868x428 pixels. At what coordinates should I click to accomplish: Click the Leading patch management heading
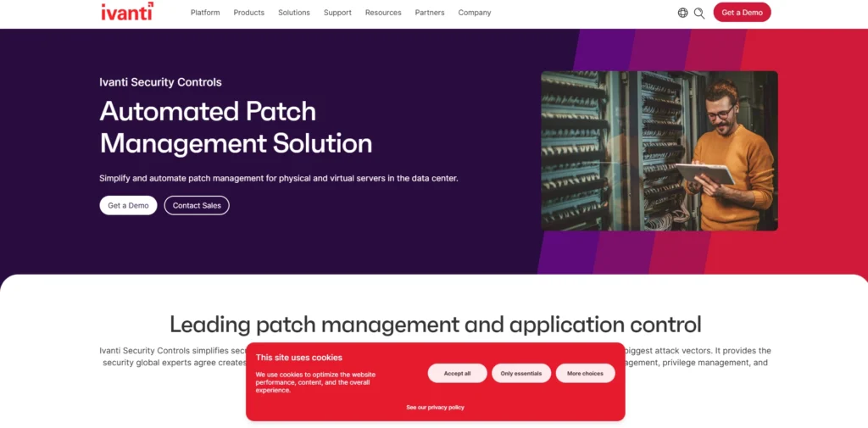click(x=435, y=325)
